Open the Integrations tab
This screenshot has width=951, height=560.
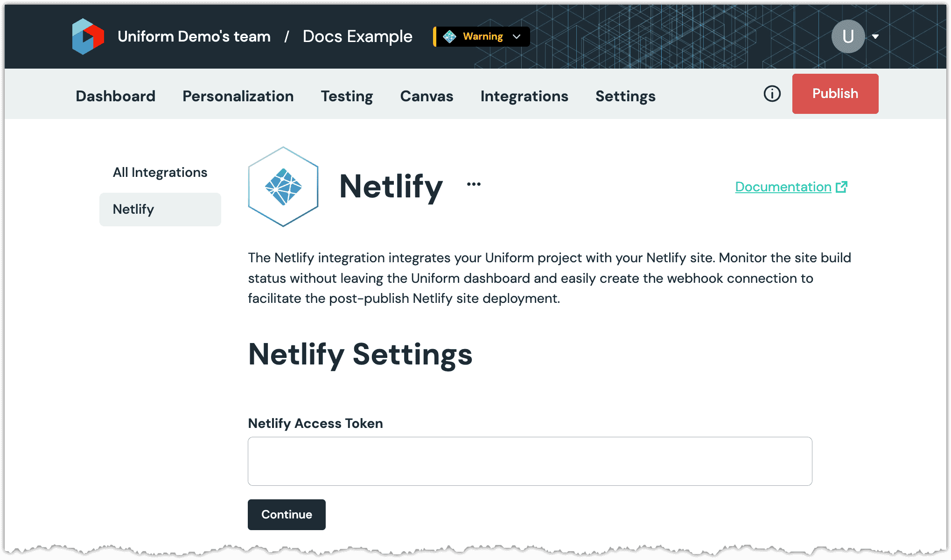pyautogui.click(x=524, y=96)
